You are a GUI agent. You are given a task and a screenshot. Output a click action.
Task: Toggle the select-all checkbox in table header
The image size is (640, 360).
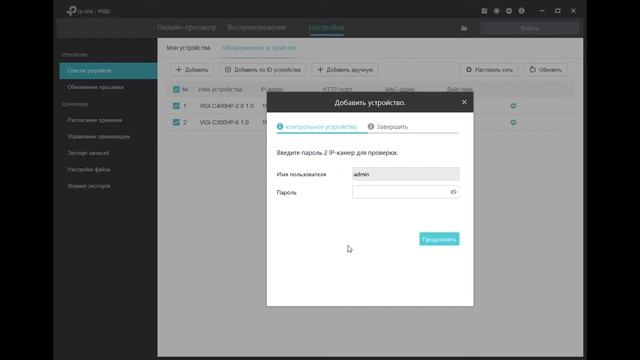click(176, 89)
